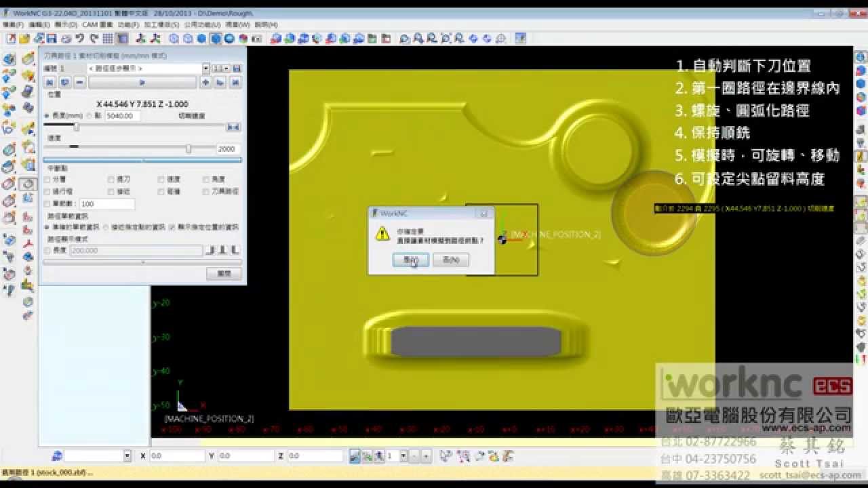Click the highlighted icon right of Z field
The image size is (868, 488).
(355, 456)
